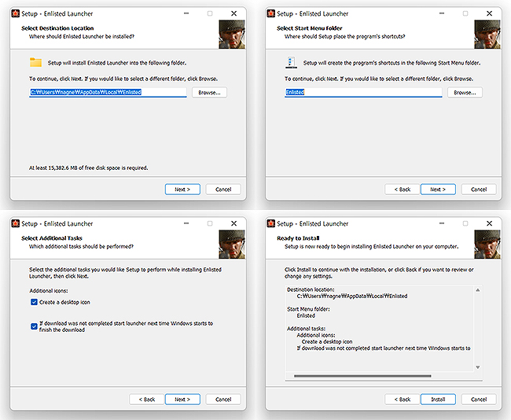Select the Start Menu folder name field
511x420 pixels.
pyautogui.click(x=363, y=92)
